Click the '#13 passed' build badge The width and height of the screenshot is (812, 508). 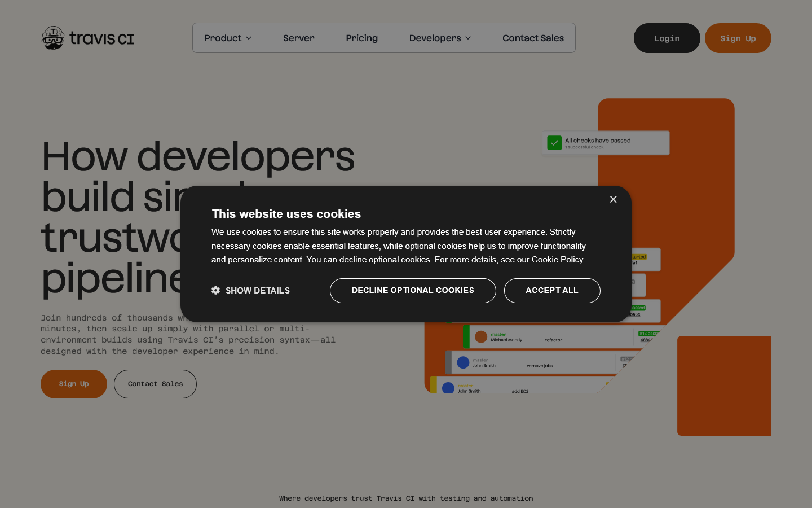[x=648, y=334]
